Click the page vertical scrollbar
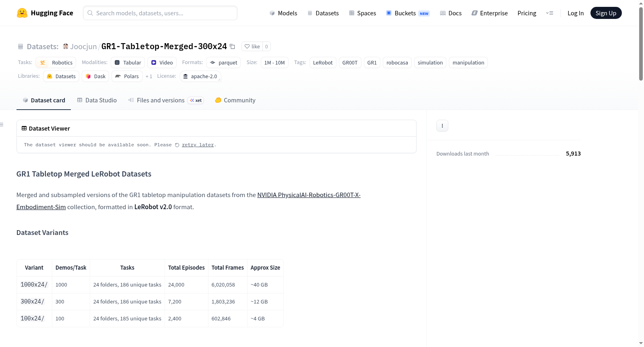Viewport: 644px width, 347px height. click(x=641, y=44)
